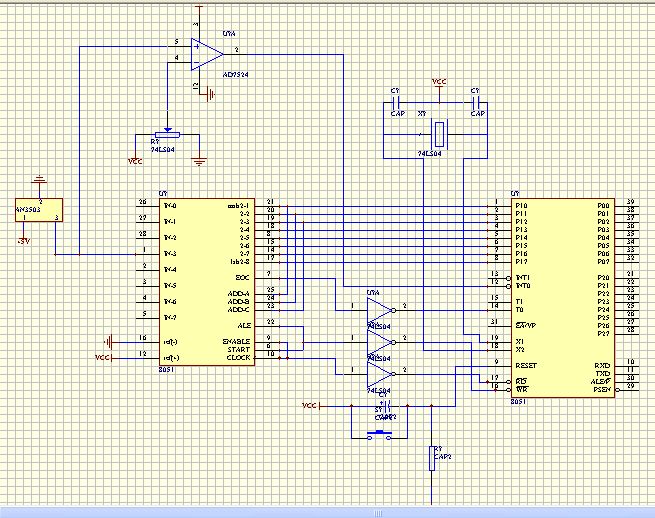Click the ground symbol at the ref(-) pin
Image resolution: width=655 pixels, height=518 pixels.
(x=108, y=343)
